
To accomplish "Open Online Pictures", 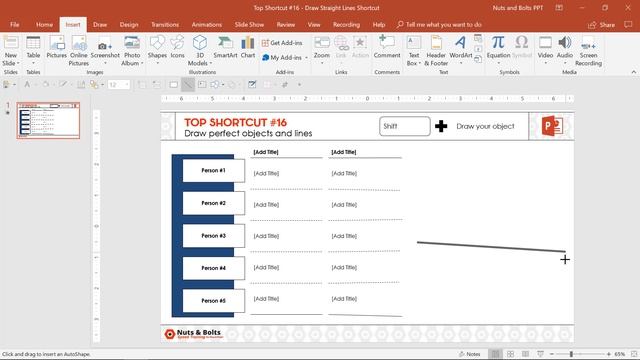I will tap(78, 51).
